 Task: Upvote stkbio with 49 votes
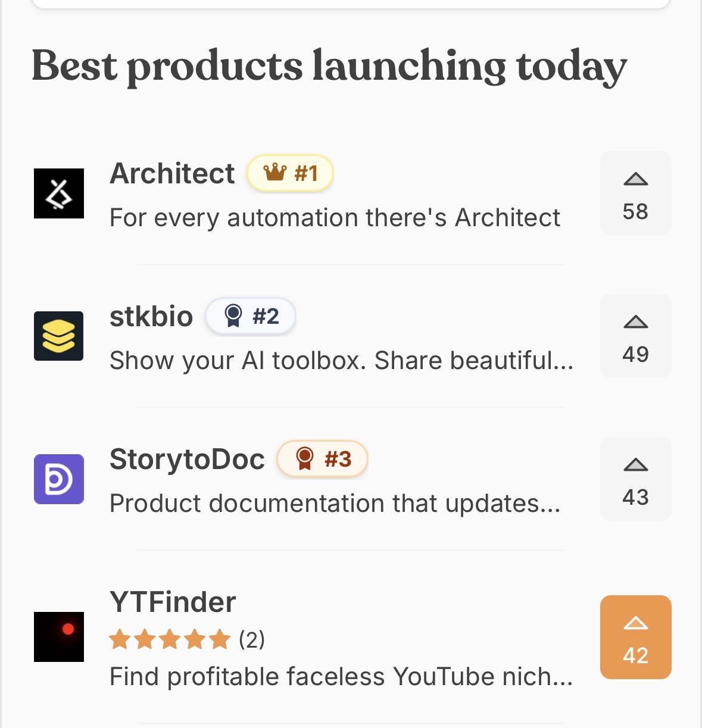635,336
